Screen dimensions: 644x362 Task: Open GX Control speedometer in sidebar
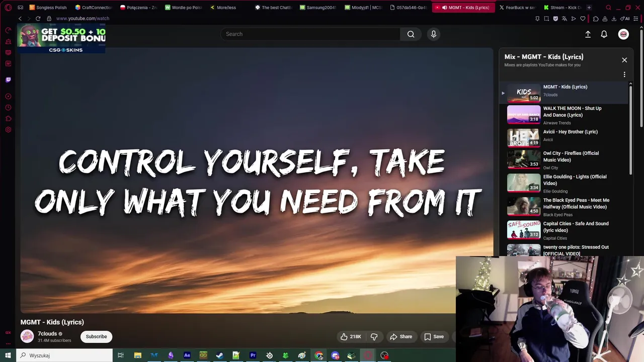click(8, 30)
